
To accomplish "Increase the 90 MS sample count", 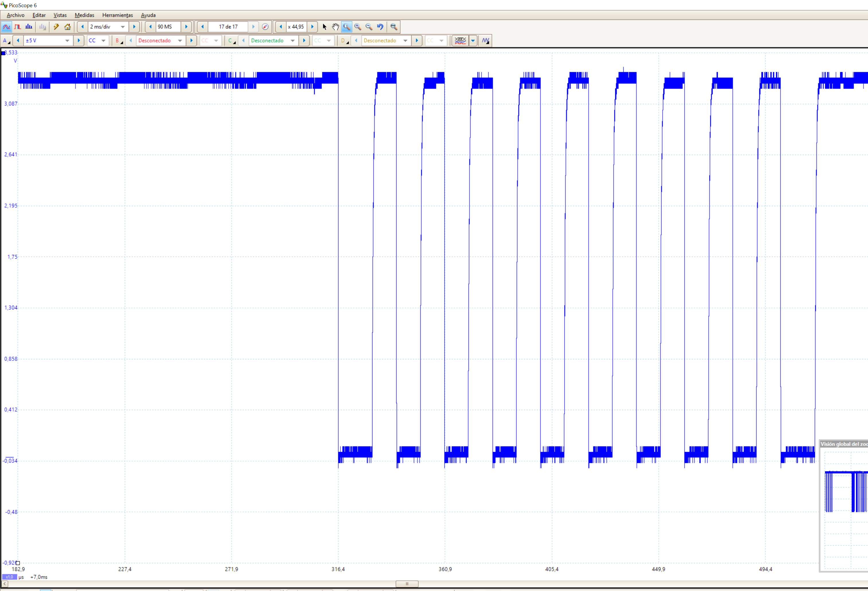I will 186,27.
